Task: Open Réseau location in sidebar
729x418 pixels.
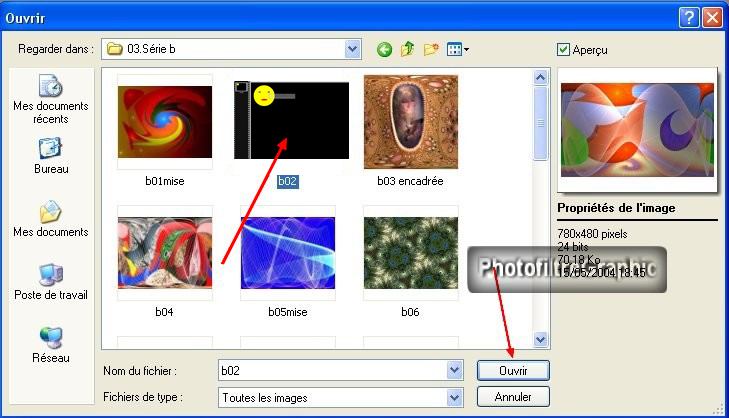Action: pos(50,345)
